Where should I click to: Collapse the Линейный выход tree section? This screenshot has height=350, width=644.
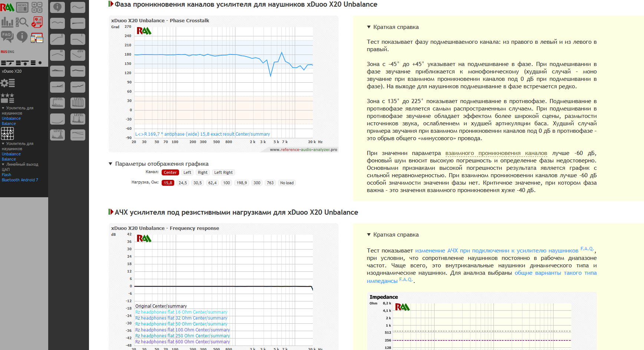(x=3, y=164)
